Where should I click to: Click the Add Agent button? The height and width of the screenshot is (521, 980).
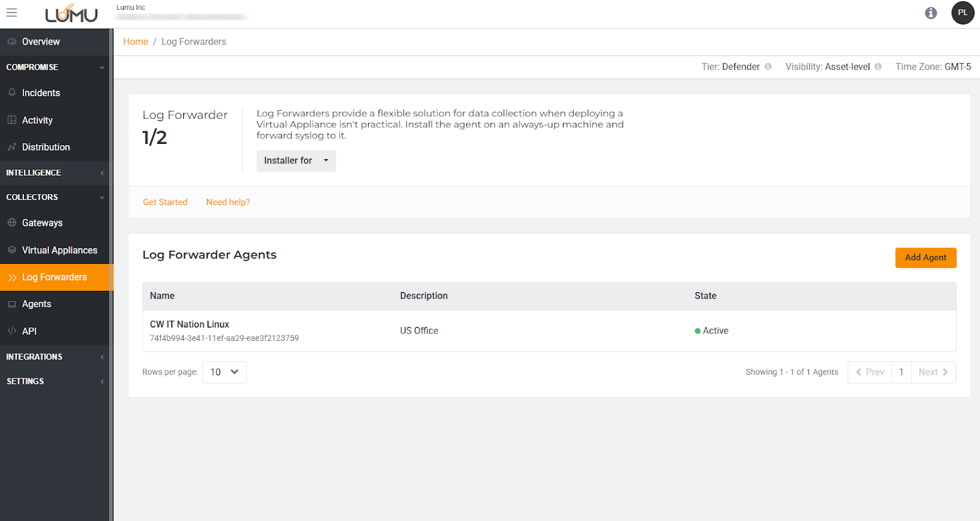(925, 258)
